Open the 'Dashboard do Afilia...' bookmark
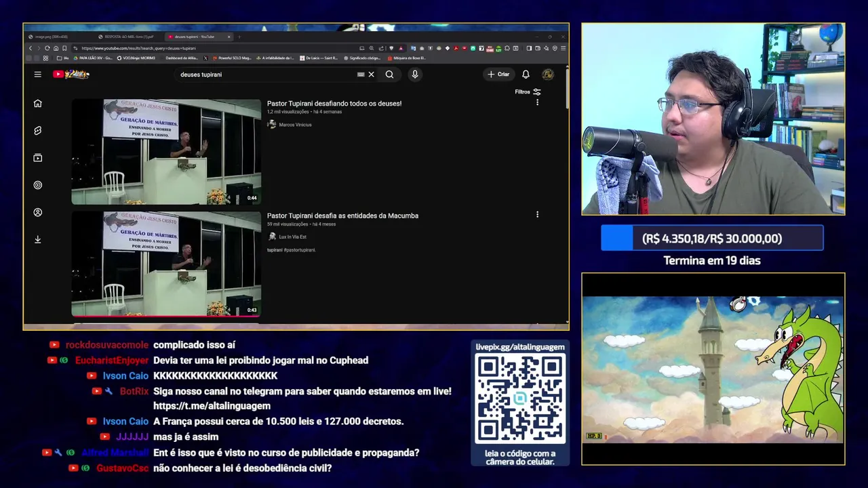Image resolution: width=868 pixels, height=488 pixels. [182, 58]
